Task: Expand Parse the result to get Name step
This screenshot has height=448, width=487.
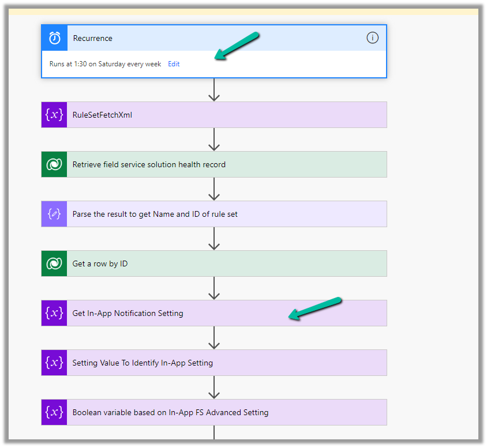Action: (x=225, y=214)
